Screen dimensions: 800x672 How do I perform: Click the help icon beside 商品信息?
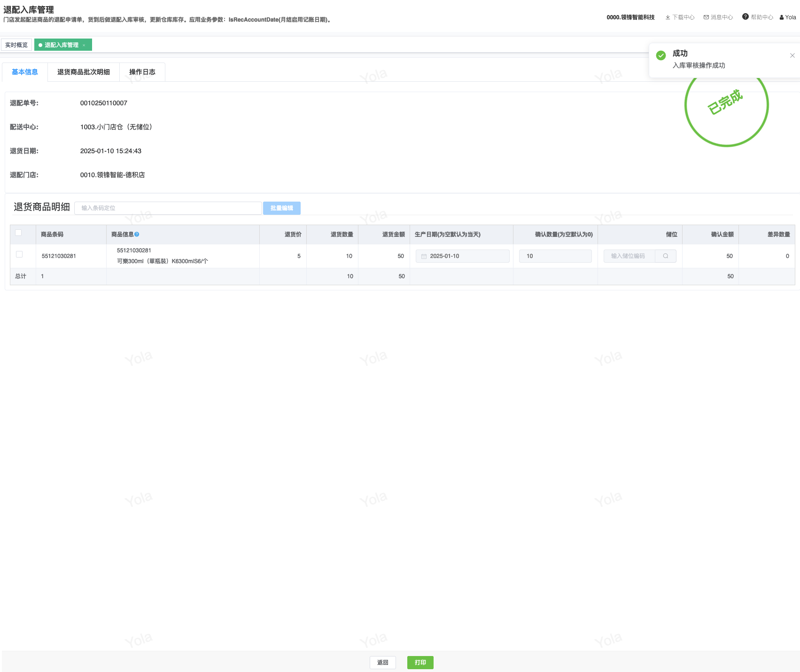pyautogui.click(x=137, y=234)
